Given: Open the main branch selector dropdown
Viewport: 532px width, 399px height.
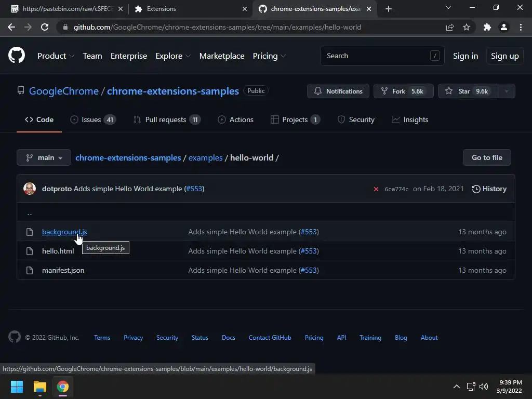Looking at the screenshot, I should (x=44, y=157).
